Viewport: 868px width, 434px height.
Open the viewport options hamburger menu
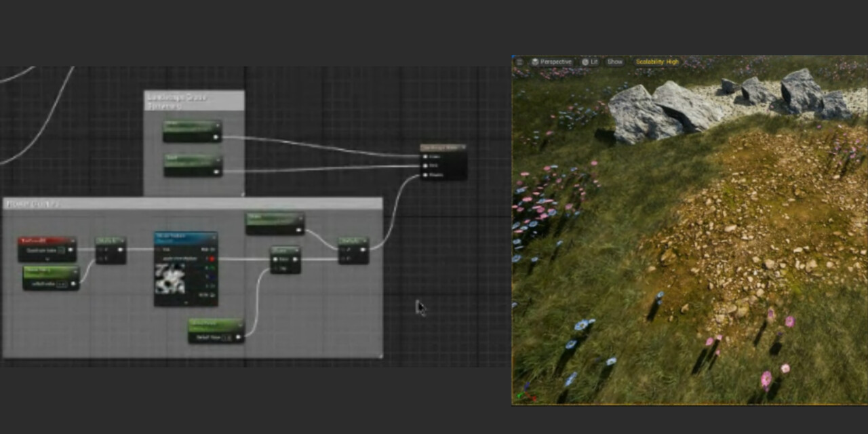click(519, 62)
